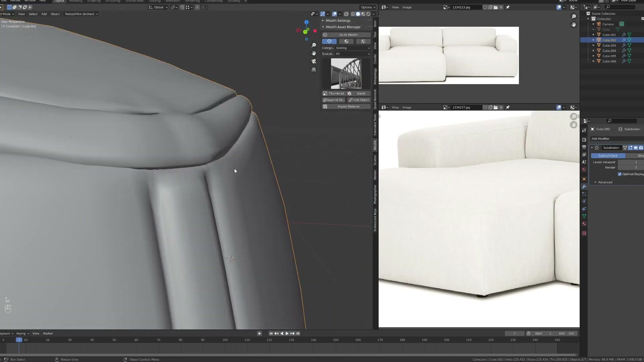
Task: Click the Go to iMeshh button
Action: 346,35
